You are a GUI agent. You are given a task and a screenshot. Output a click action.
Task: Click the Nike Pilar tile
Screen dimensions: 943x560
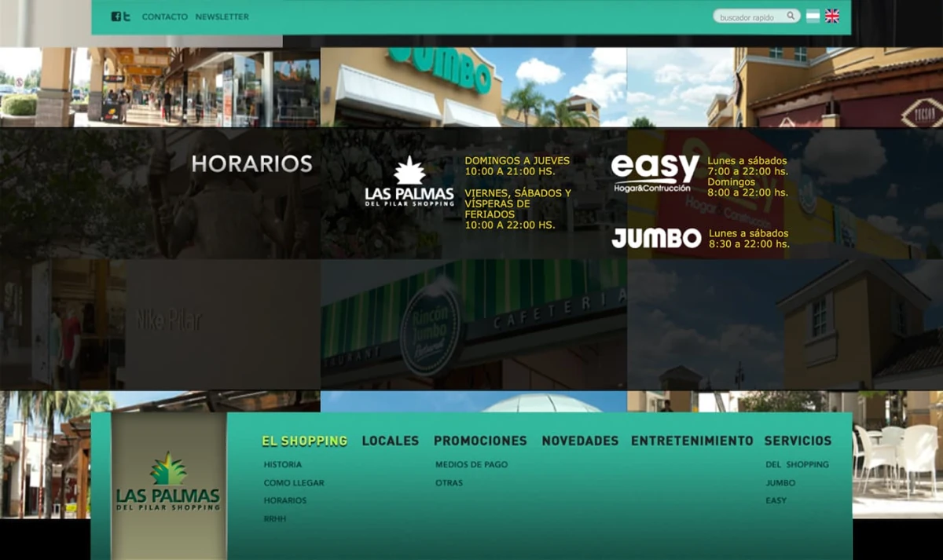160,325
